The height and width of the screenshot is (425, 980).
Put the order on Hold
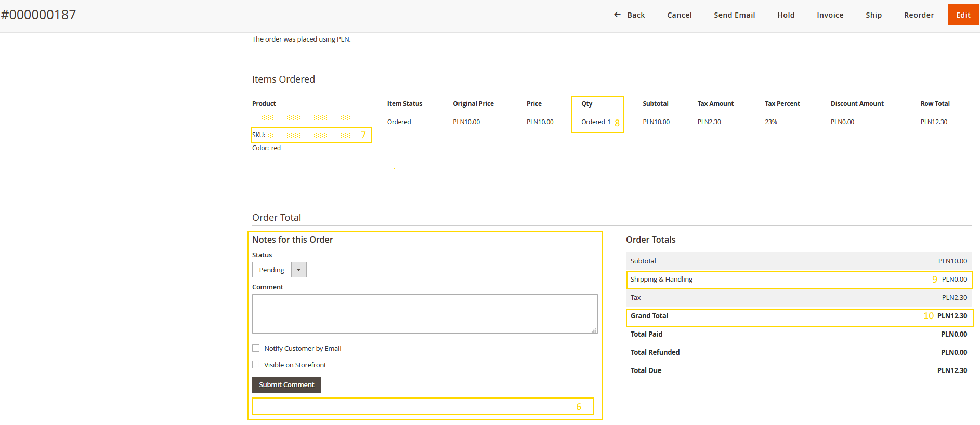786,15
